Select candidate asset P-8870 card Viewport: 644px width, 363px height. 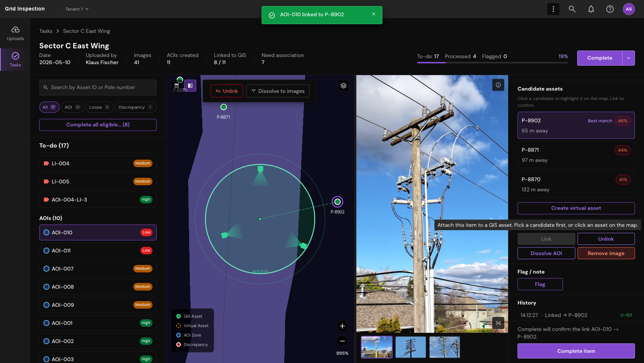(576, 184)
